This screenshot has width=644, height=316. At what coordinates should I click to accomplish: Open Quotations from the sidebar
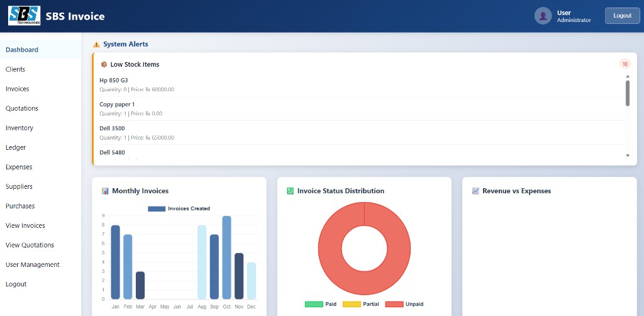point(41,108)
